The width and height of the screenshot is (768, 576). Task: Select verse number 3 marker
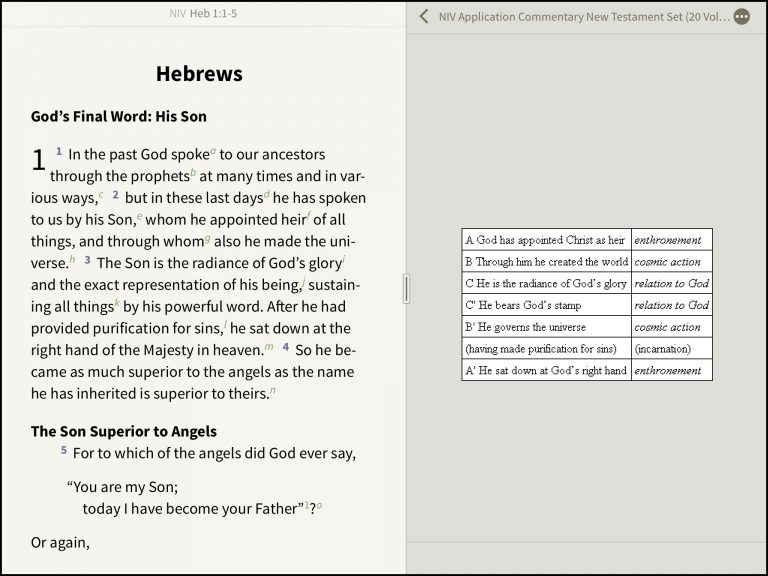point(87,260)
